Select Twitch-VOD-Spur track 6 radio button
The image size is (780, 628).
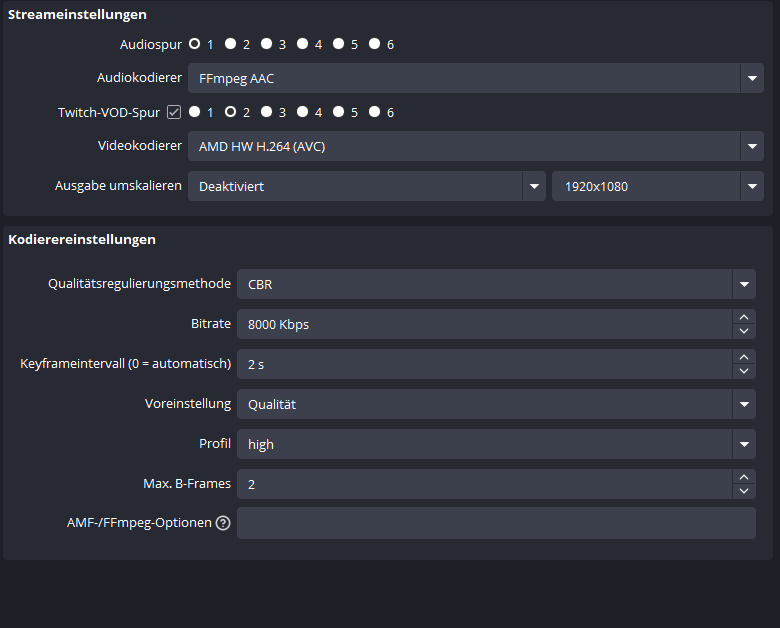tap(375, 112)
